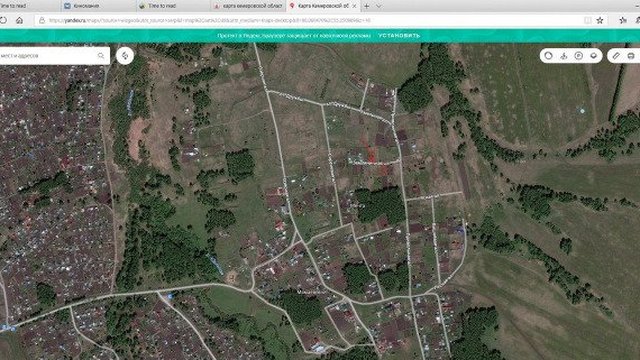Reload the page with the browser refresh icon
Viewport: 640px width, 360px height.
click(x=3, y=20)
